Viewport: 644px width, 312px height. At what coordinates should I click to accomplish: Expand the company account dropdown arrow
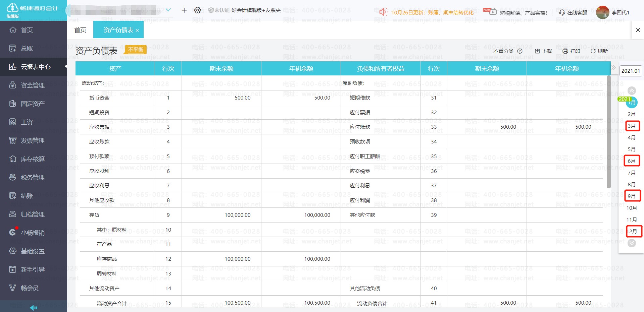(x=168, y=10)
